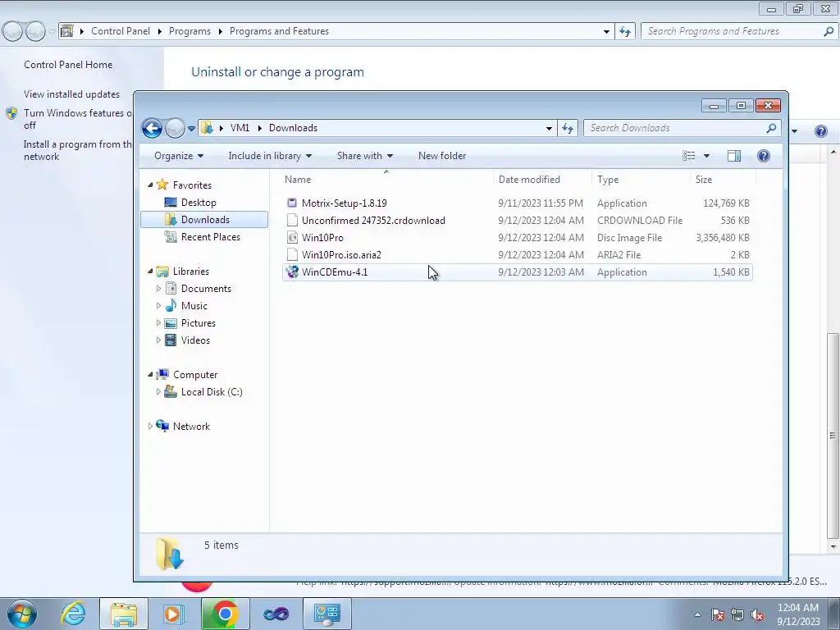
Task: Select the Win10Pro.iso.aria2 file
Action: [x=518, y=254]
